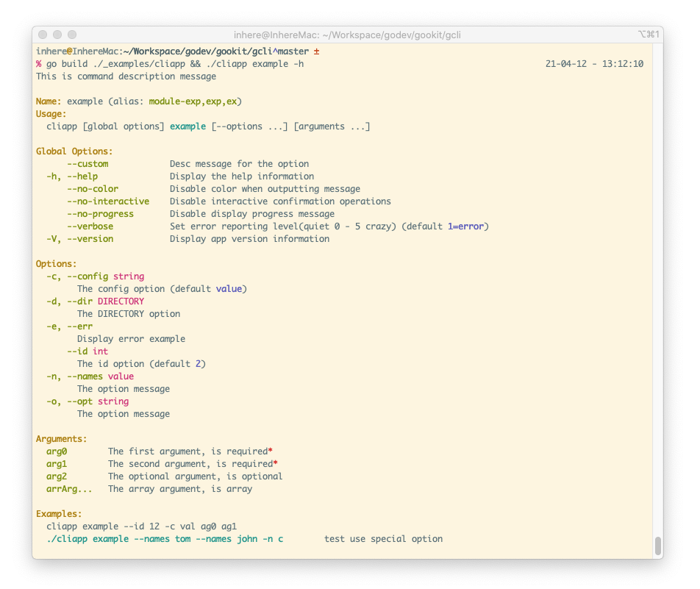Screen dimensions: 700x589
Task: Select the Usage: section heading
Action: click(x=51, y=113)
